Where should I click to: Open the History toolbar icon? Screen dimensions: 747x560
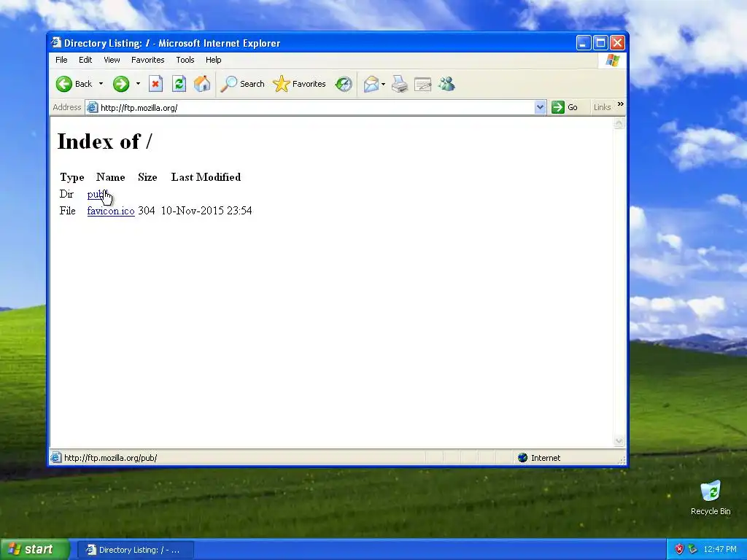tap(344, 84)
